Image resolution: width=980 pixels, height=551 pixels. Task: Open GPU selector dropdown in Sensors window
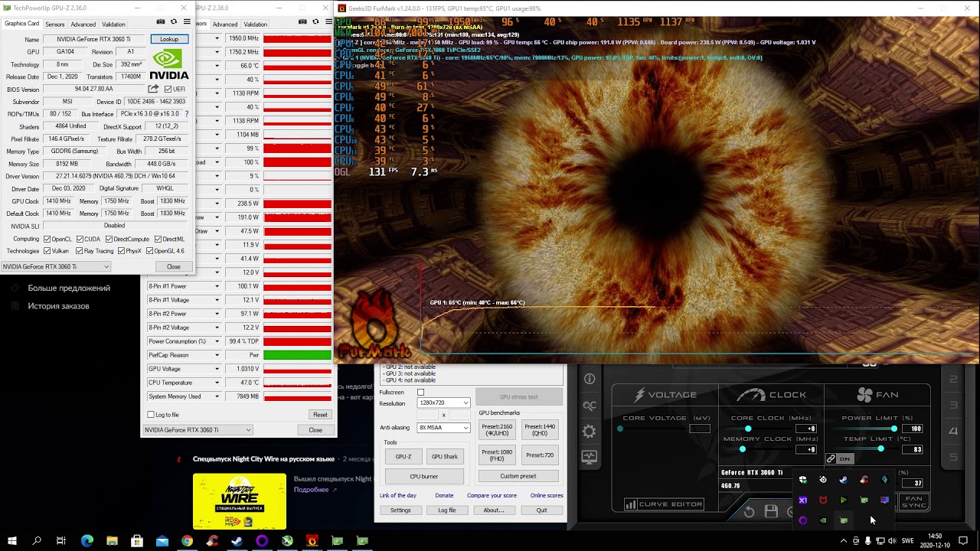[x=198, y=430]
